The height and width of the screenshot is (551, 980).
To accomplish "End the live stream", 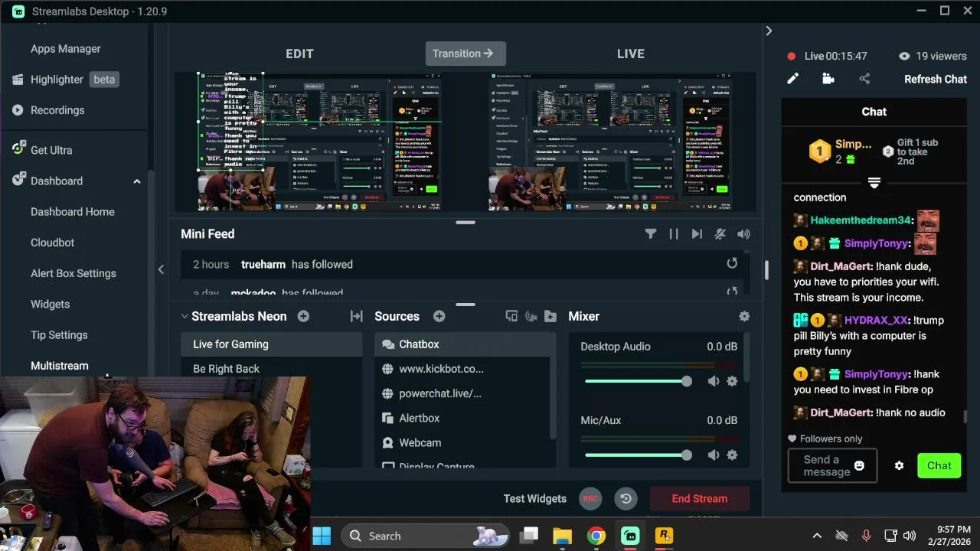I will 699,498.
